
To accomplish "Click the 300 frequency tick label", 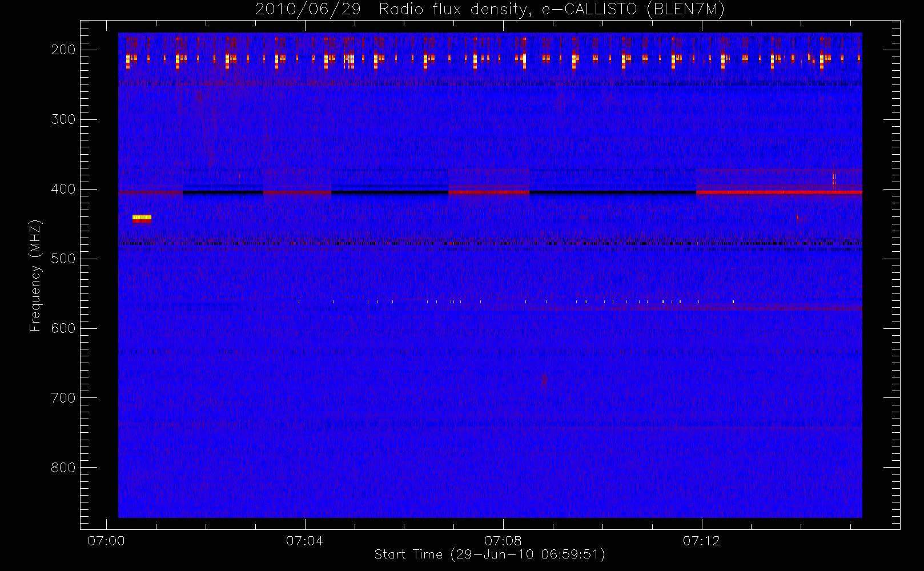I will (63, 119).
